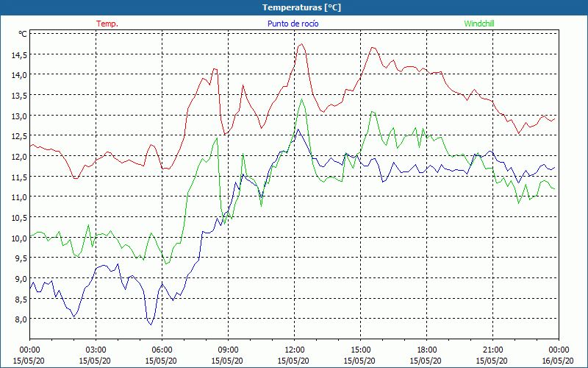Viewport: 588px width, 368px height.
Task: Click the 11,0 y-axis value
Action: pos(19,197)
